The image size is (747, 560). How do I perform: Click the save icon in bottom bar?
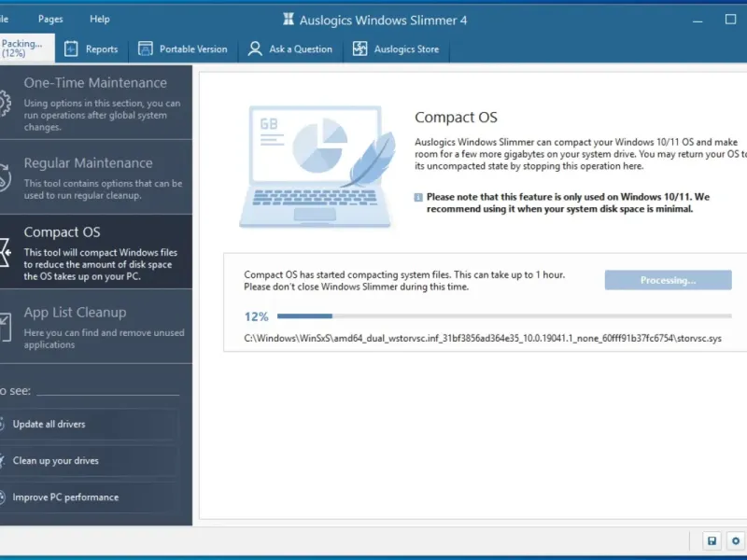(x=712, y=541)
